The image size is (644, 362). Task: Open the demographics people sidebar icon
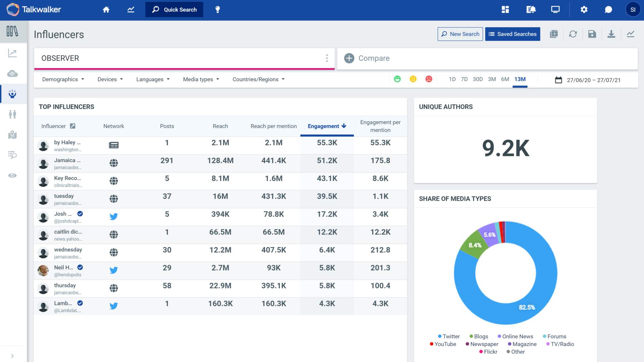click(x=12, y=114)
